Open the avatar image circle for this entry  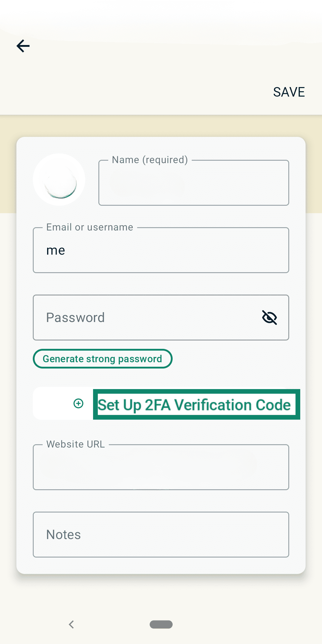59,179
